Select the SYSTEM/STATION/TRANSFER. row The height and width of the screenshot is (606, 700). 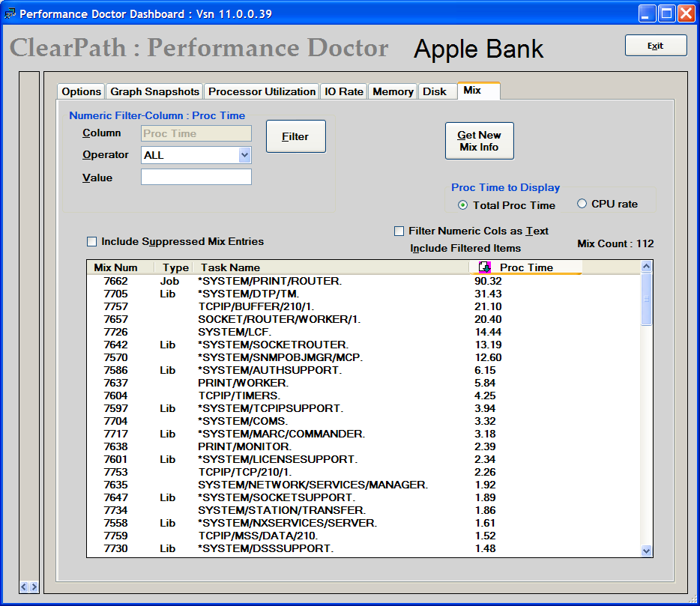coord(363,510)
